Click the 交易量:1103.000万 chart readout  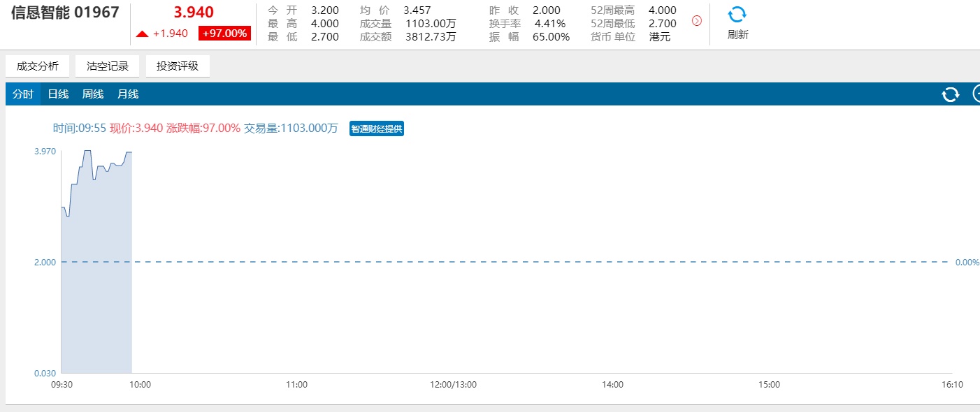point(291,128)
